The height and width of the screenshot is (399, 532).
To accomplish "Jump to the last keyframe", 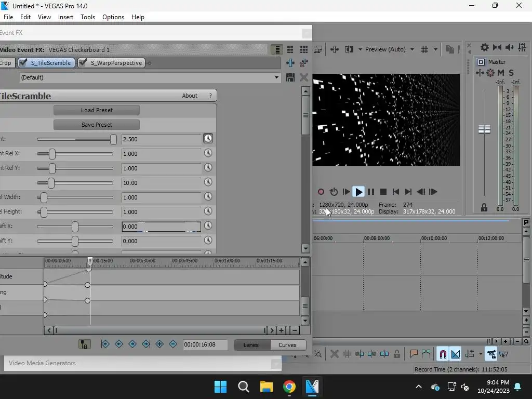I will [146, 344].
